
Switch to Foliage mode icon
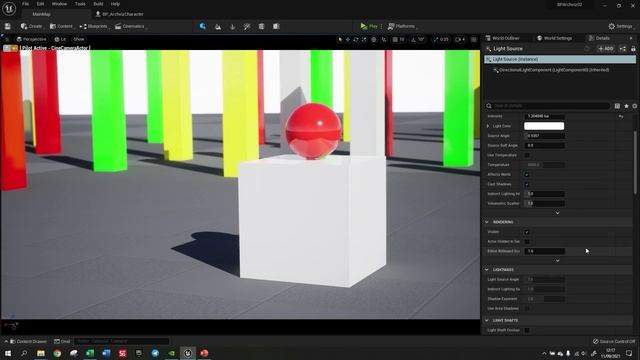point(232,27)
